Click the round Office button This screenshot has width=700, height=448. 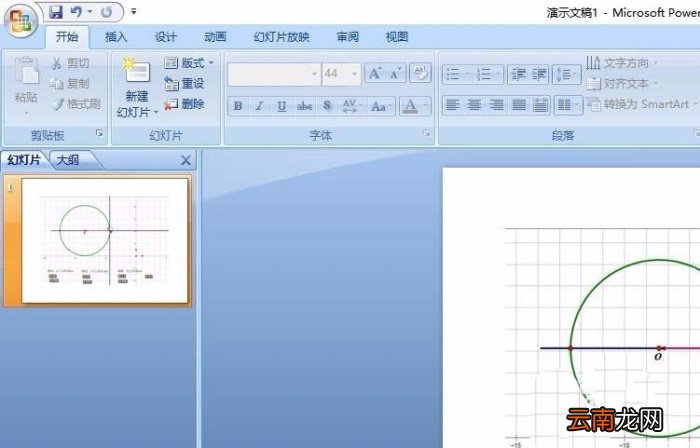[20, 20]
